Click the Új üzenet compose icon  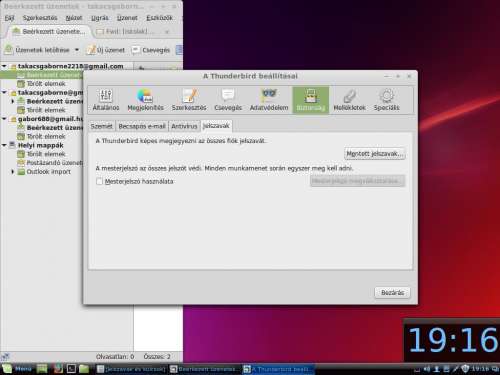click(x=91, y=50)
